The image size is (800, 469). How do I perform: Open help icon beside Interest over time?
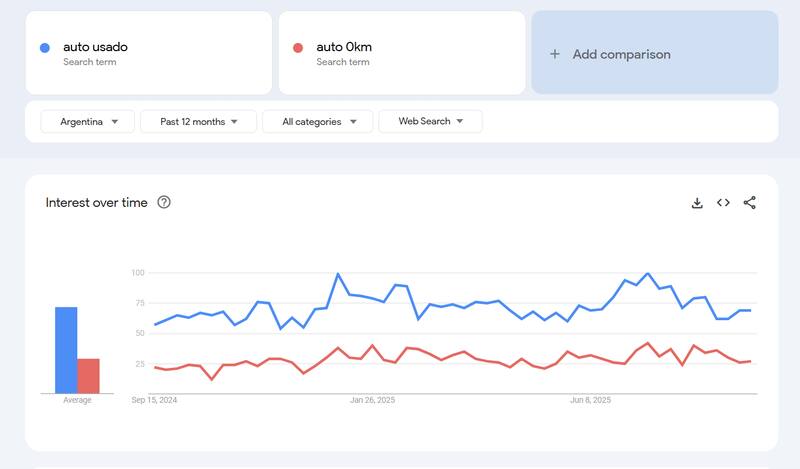(x=164, y=202)
